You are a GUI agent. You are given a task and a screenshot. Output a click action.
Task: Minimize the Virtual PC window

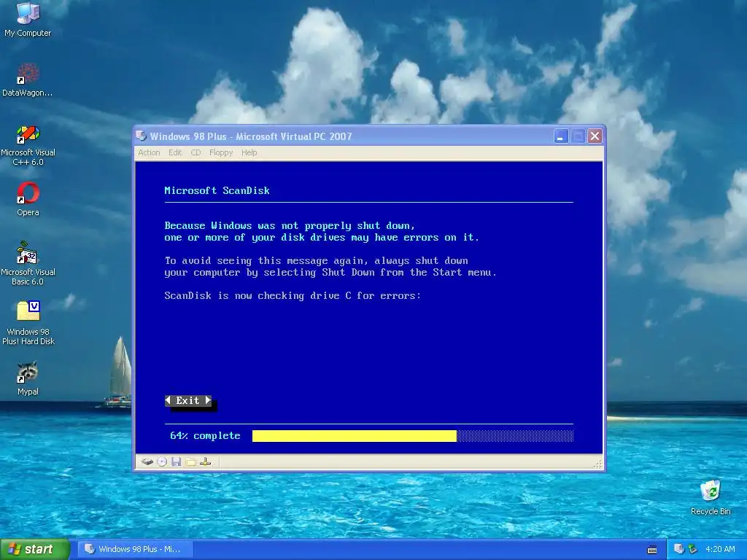561,136
